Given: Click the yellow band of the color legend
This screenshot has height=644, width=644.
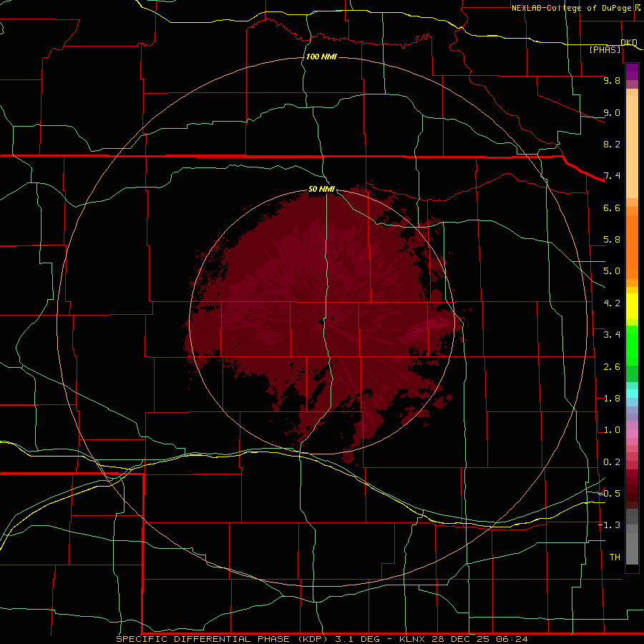Looking at the screenshot, I should pyautogui.click(x=632, y=306).
